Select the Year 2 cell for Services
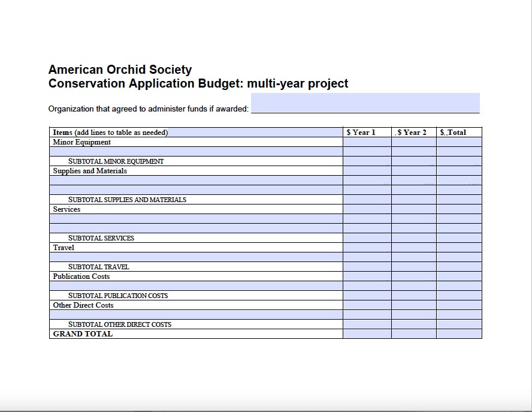Image resolution: width=532 pixels, height=412 pixels. (414, 209)
